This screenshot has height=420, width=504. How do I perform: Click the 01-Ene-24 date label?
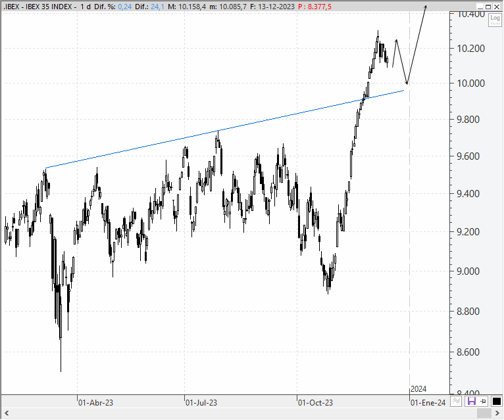[x=428, y=403]
